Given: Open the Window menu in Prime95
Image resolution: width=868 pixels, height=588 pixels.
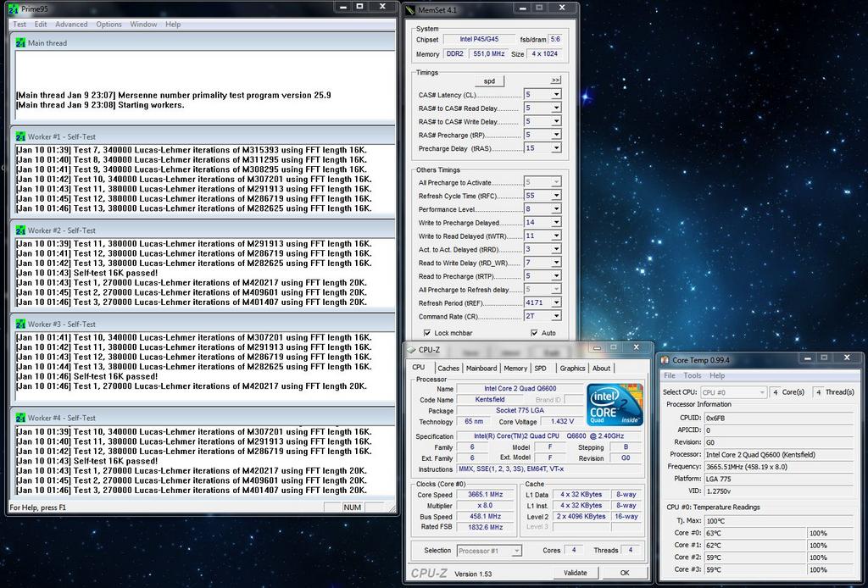Looking at the screenshot, I should [x=143, y=25].
